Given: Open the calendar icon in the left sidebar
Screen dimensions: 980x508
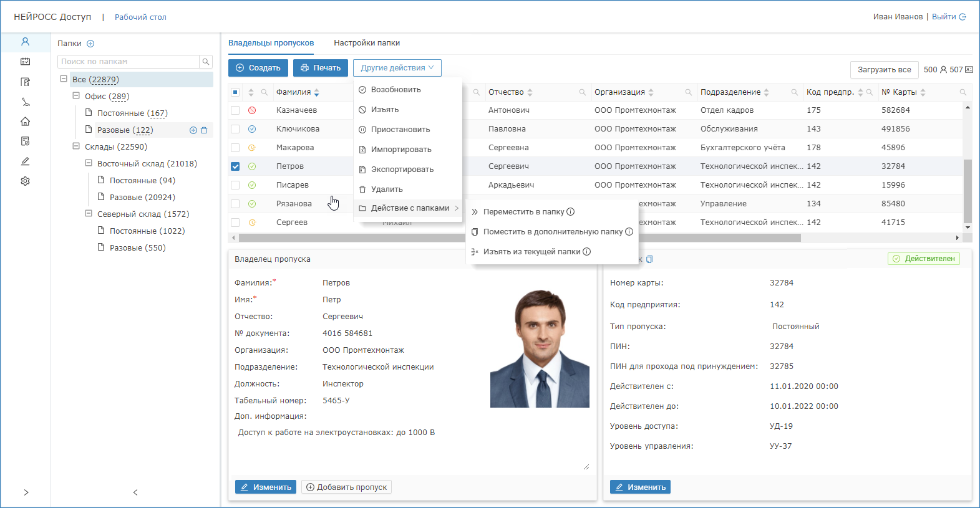Looking at the screenshot, I should (25, 62).
